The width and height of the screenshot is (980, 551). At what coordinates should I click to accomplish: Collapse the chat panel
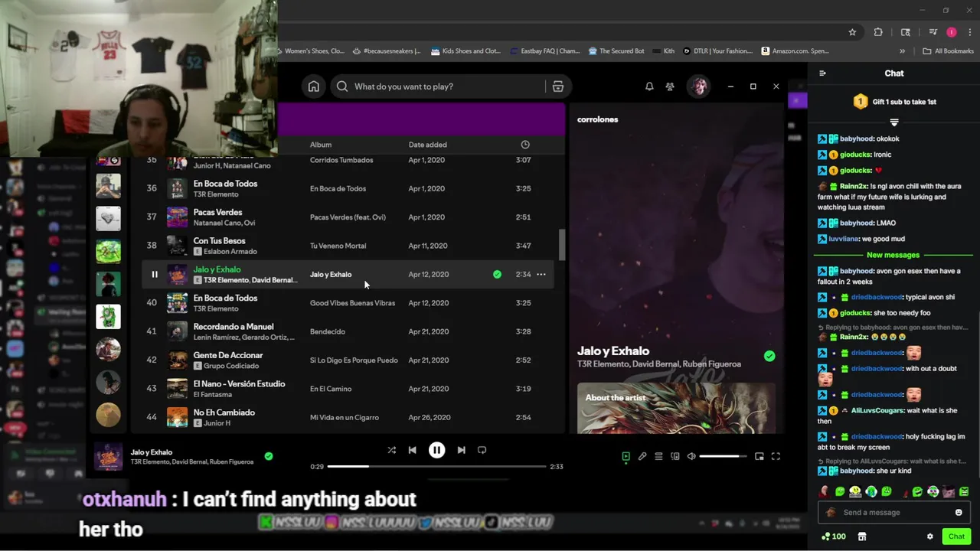pyautogui.click(x=822, y=73)
